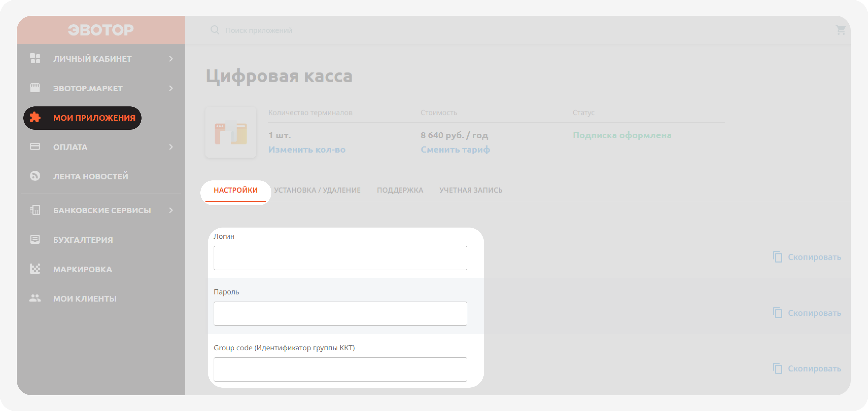Click the Group code input field
This screenshot has width=868, height=411.
pos(340,369)
